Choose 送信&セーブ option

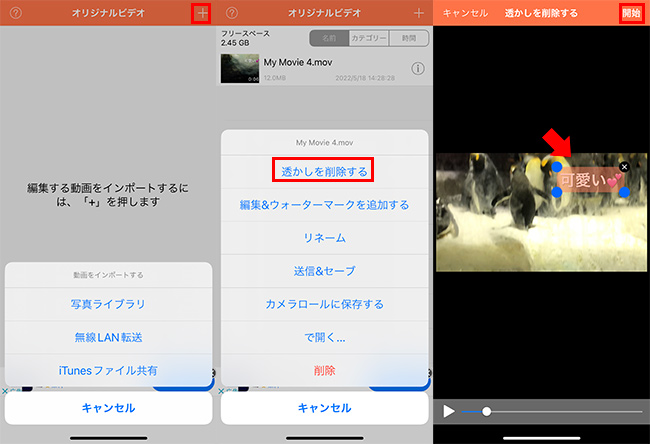point(325,271)
